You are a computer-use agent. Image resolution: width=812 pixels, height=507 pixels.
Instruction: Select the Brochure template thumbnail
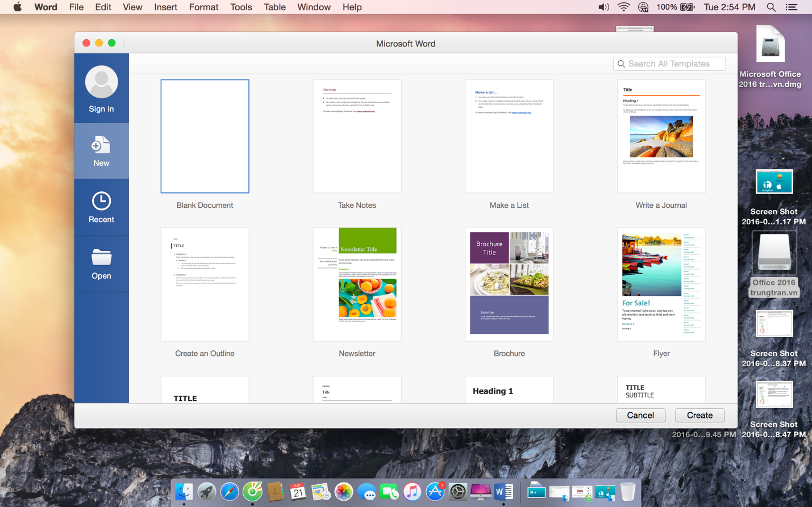point(509,284)
